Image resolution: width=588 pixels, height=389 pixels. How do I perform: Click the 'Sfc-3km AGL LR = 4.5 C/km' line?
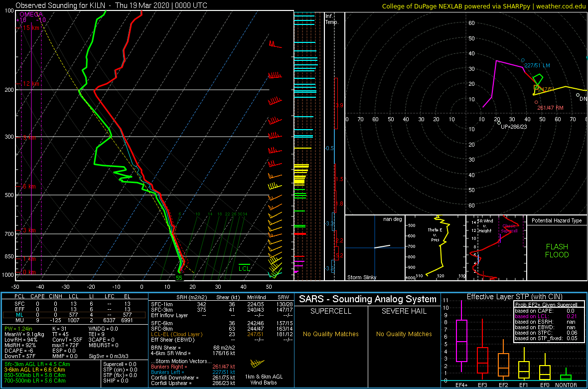tap(37, 364)
